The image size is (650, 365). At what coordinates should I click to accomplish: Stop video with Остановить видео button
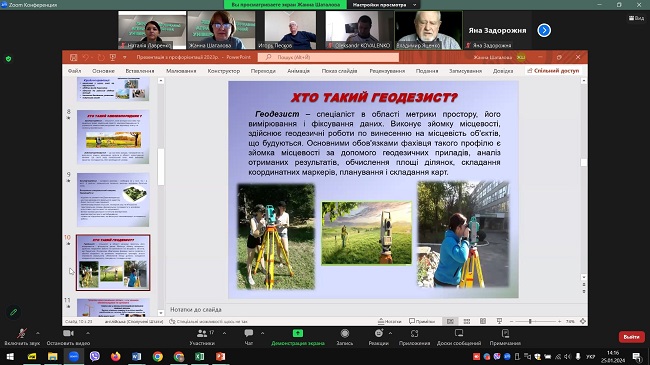tap(68, 337)
